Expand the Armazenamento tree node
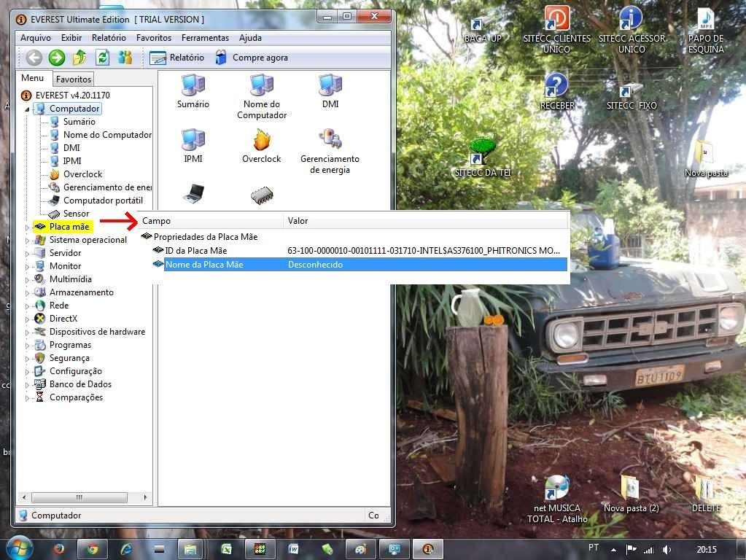Viewport: 746px width, 560px height. tap(28, 292)
